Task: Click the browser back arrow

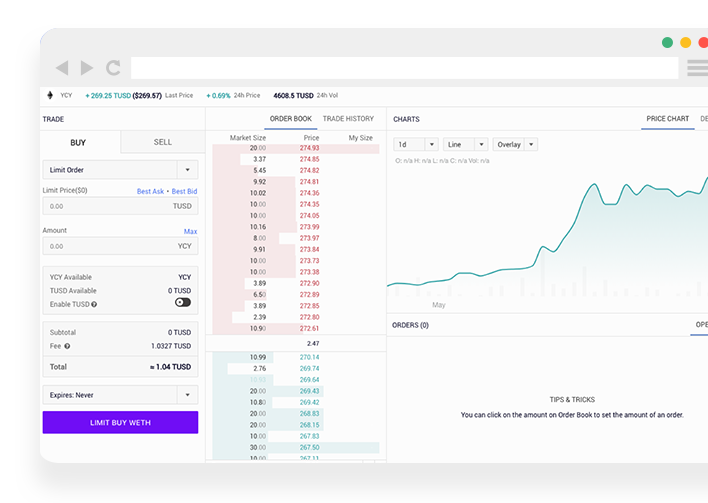Action: [62, 68]
